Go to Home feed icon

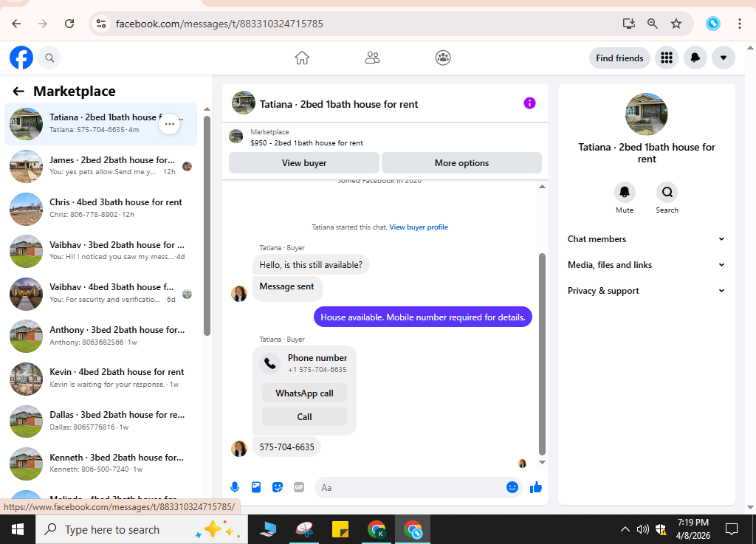pos(302,58)
